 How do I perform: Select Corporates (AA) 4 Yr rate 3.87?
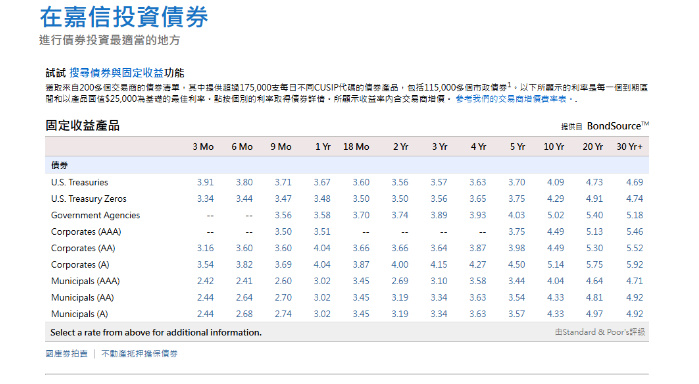pyautogui.click(x=477, y=248)
